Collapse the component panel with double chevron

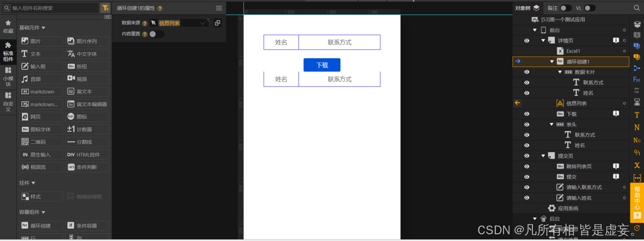tap(107, 17)
